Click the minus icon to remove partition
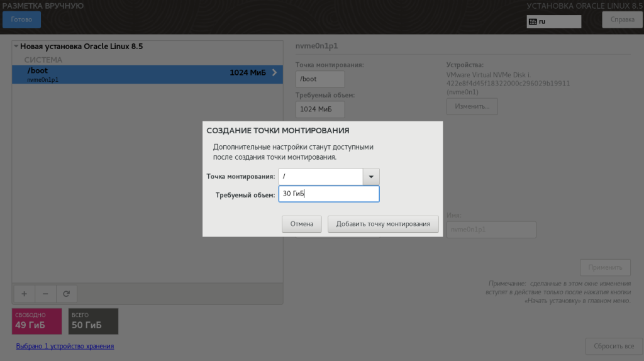 [45, 294]
